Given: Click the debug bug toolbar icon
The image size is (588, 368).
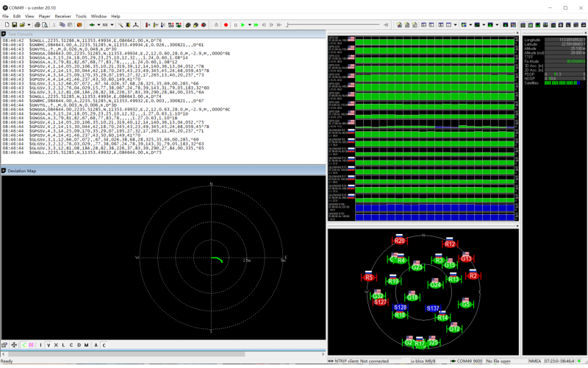Looking at the screenshot, I should [128, 25].
